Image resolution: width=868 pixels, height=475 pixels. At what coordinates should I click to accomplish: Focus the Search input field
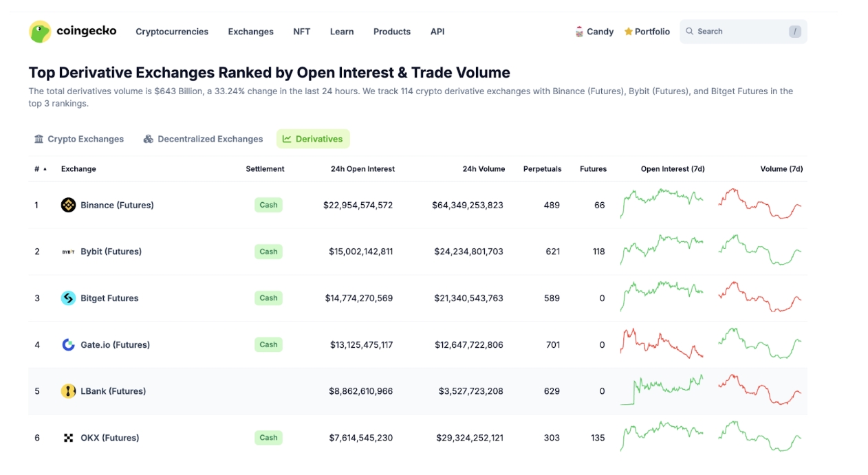(x=739, y=32)
